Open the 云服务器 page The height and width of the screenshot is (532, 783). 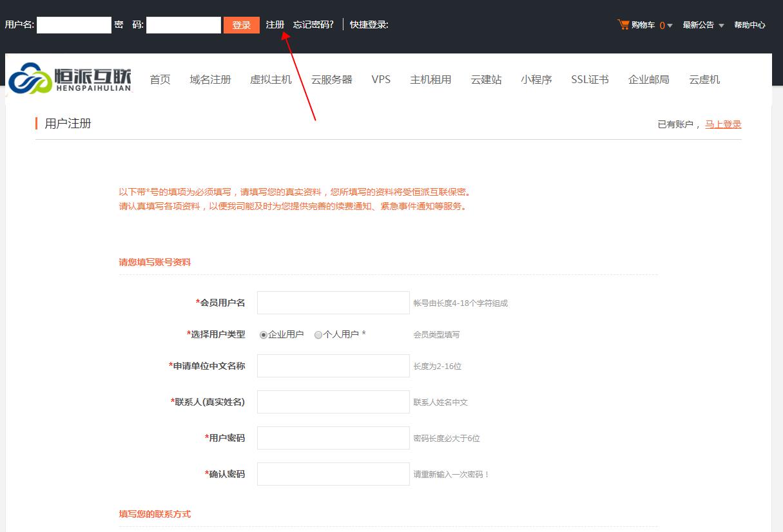331,79
